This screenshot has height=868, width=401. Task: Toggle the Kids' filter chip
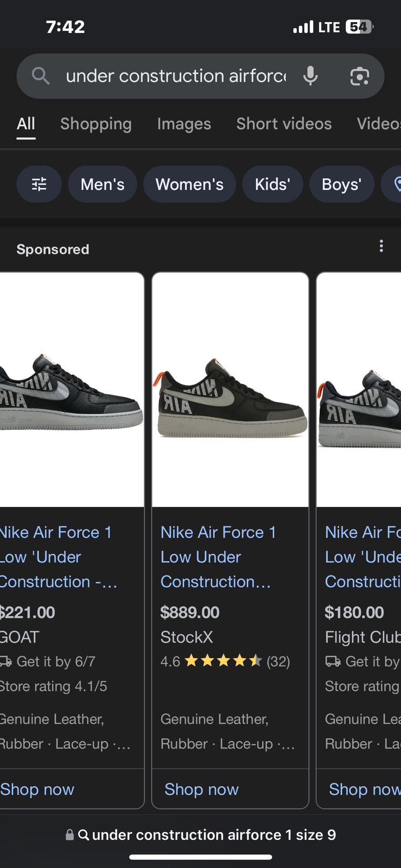272,184
